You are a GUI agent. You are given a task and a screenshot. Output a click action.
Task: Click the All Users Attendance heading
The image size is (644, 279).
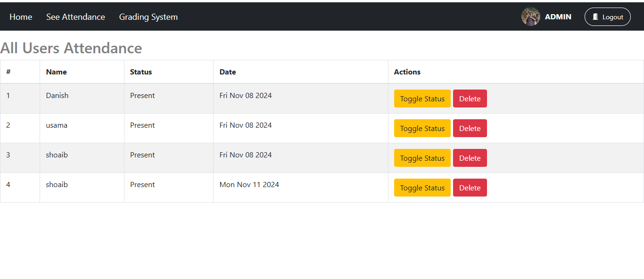(71, 48)
